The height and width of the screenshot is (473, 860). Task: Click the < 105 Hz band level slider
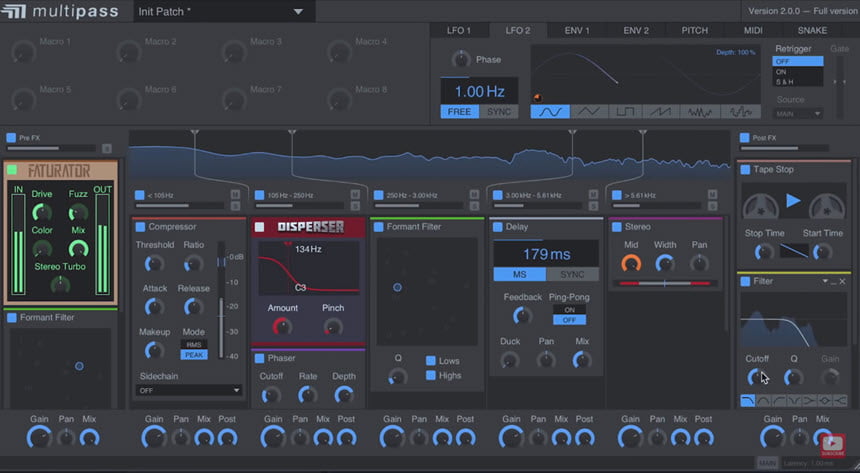point(180,206)
